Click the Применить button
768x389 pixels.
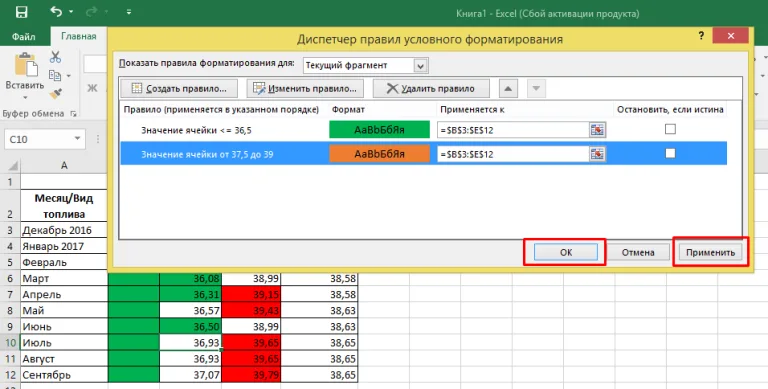[x=710, y=252]
